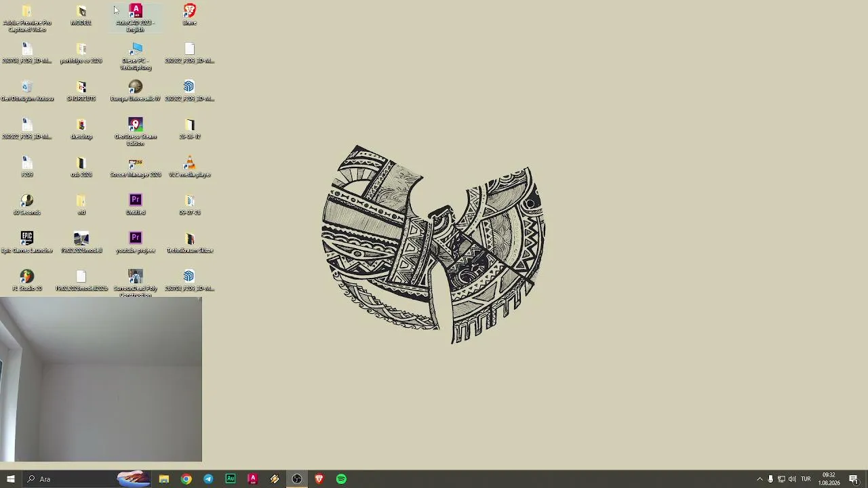The image size is (868, 488).
Task: Open Google Chrome from the taskbar
Action: pyautogui.click(x=186, y=479)
